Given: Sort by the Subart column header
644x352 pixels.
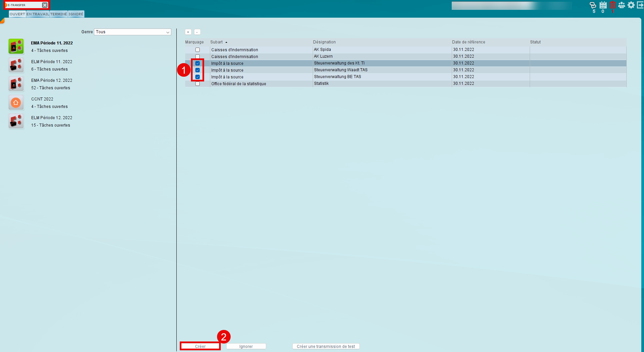Looking at the screenshot, I should pyautogui.click(x=217, y=42).
